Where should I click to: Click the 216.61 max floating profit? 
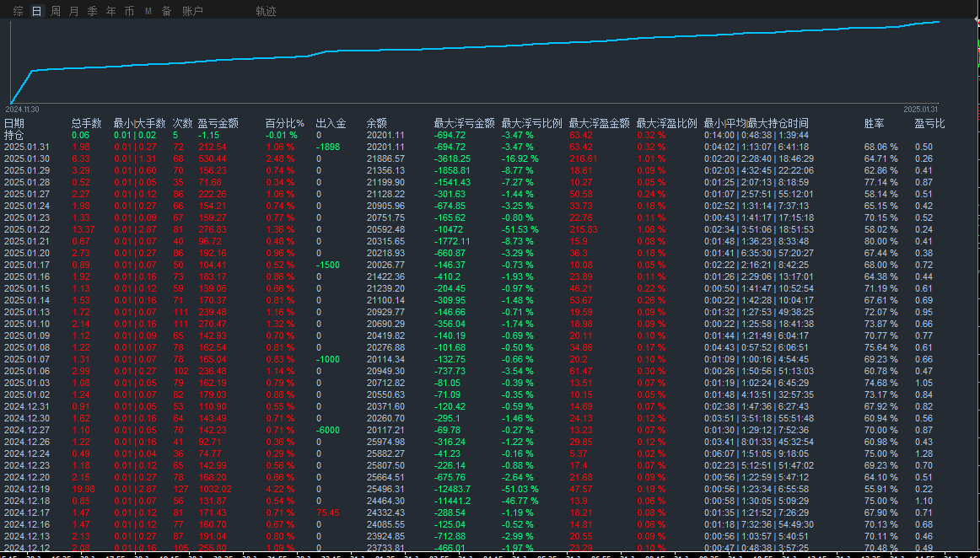pyautogui.click(x=583, y=158)
